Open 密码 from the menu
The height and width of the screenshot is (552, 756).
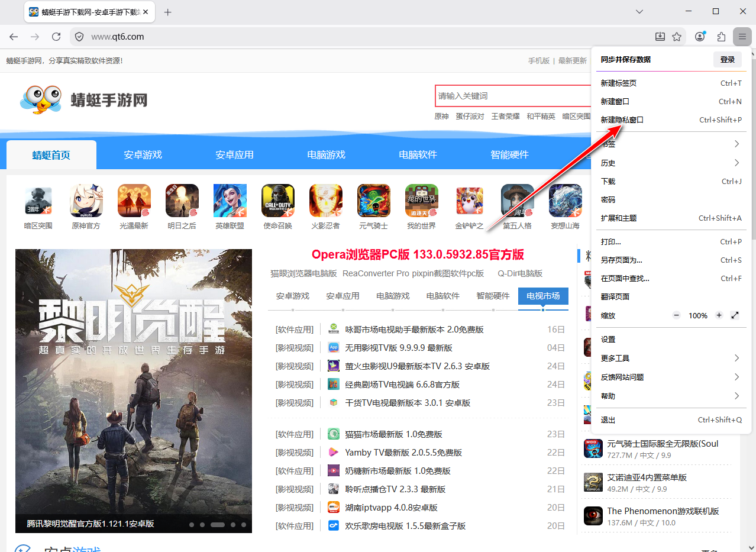coord(671,199)
